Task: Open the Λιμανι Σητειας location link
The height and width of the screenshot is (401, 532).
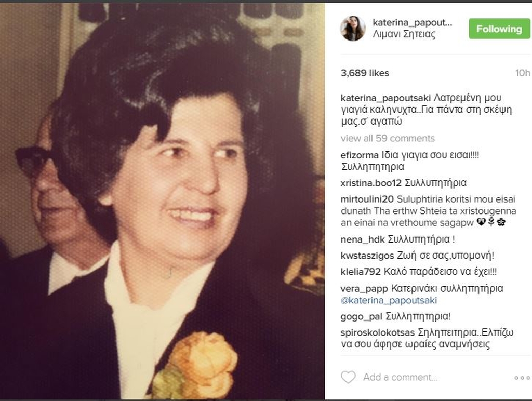Action: click(404, 34)
